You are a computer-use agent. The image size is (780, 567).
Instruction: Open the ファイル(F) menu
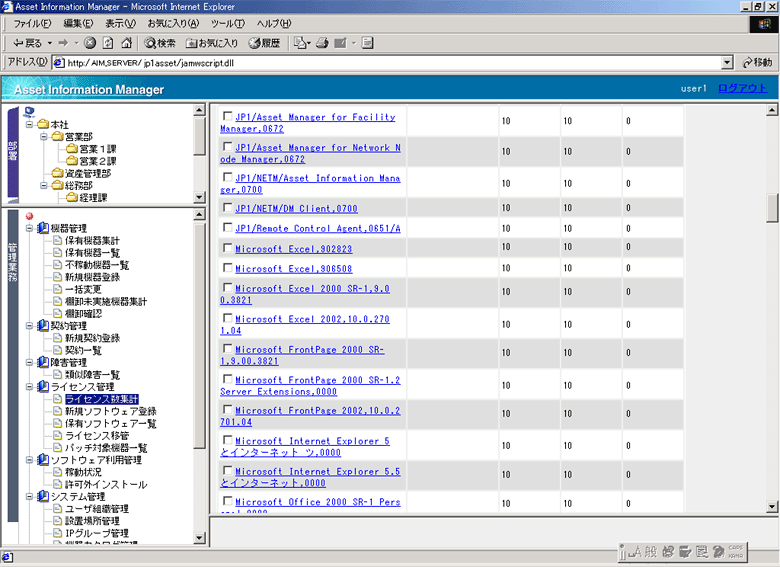point(32,23)
